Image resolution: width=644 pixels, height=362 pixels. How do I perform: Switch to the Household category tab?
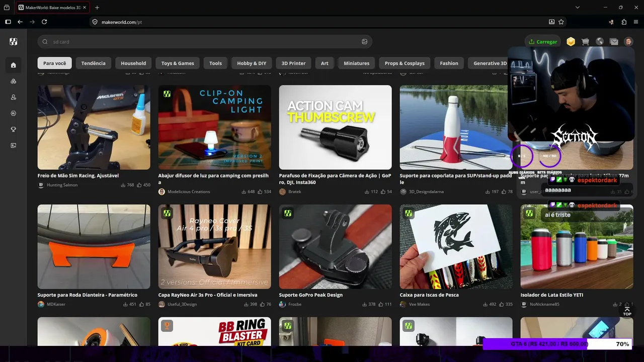click(x=133, y=63)
